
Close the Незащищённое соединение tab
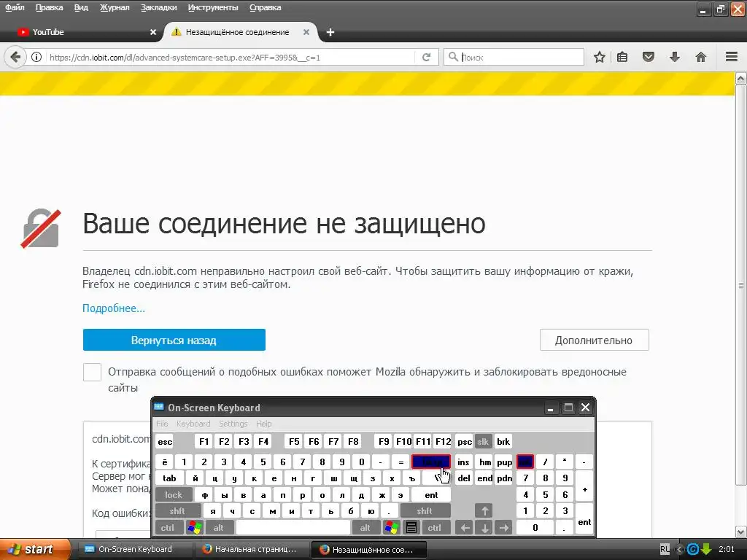pyautogui.click(x=306, y=32)
